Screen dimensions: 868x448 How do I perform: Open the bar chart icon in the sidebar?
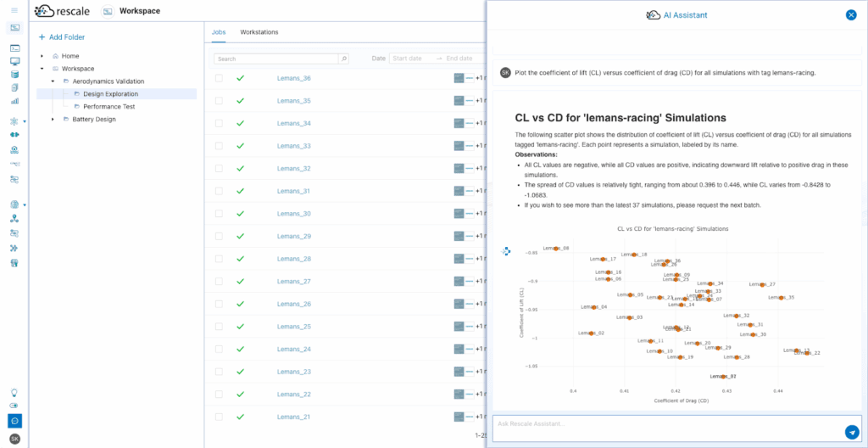[14, 101]
